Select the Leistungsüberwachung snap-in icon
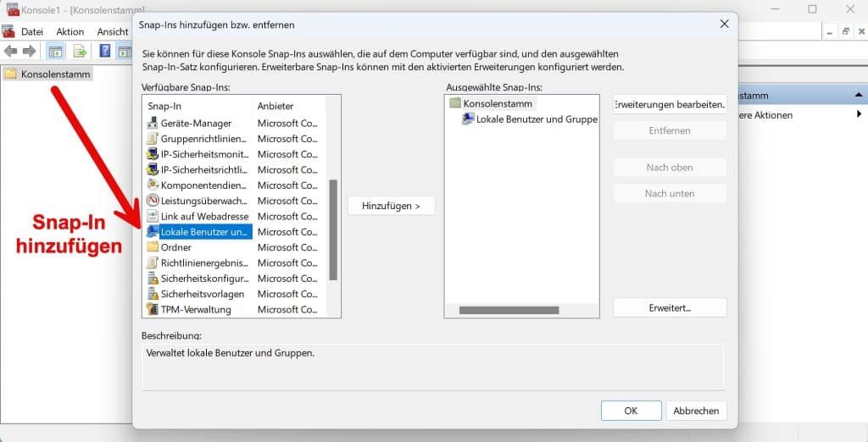This screenshot has height=442, width=868. pos(153,201)
